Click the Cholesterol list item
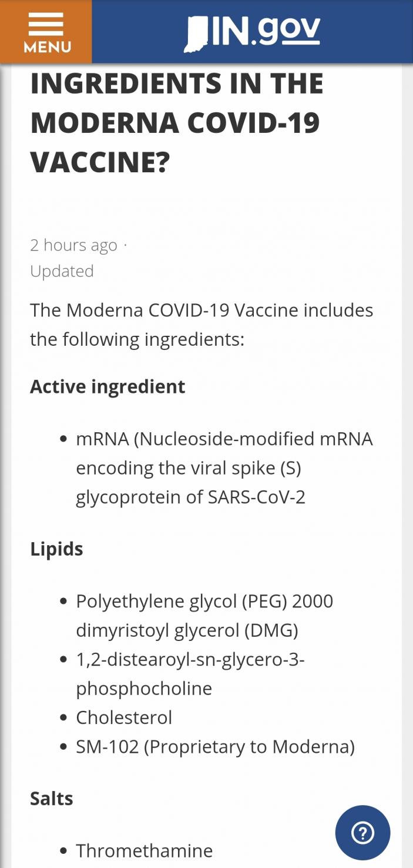Image resolution: width=413 pixels, height=868 pixels. click(124, 717)
